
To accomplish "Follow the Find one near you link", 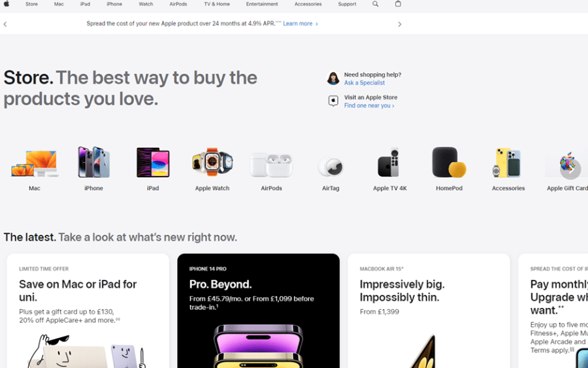I will coord(369,106).
